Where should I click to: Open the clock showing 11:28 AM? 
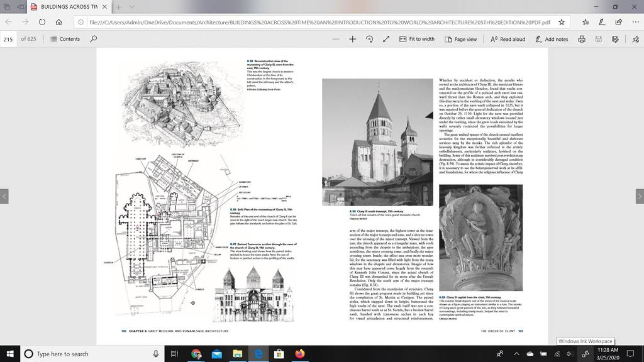click(608, 354)
